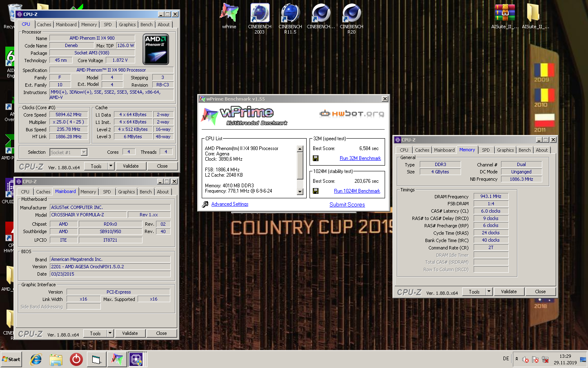This screenshot has height=368, width=588.
Task: Switch to SPD tab in top CPU-Z window
Action: click(108, 25)
